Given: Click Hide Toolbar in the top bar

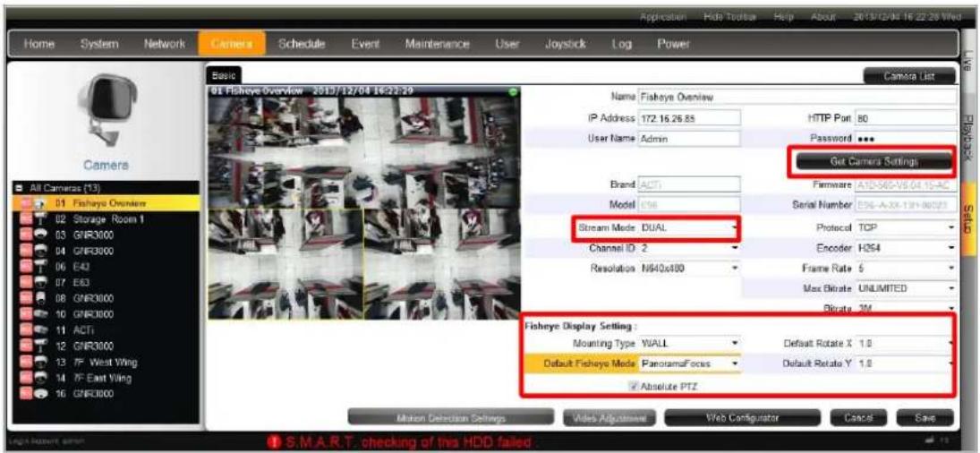Looking at the screenshot, I should point(729,17).
